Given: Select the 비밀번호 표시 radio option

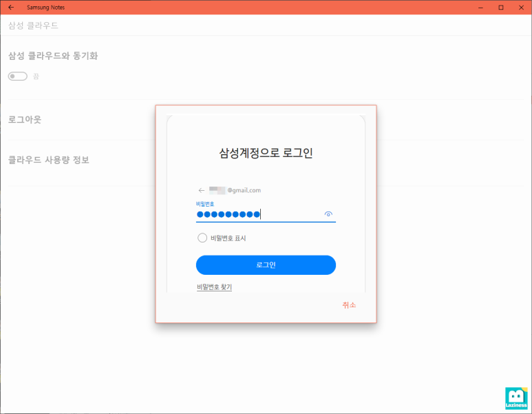Looking at the screenshot, I should [x=202, y=238].
